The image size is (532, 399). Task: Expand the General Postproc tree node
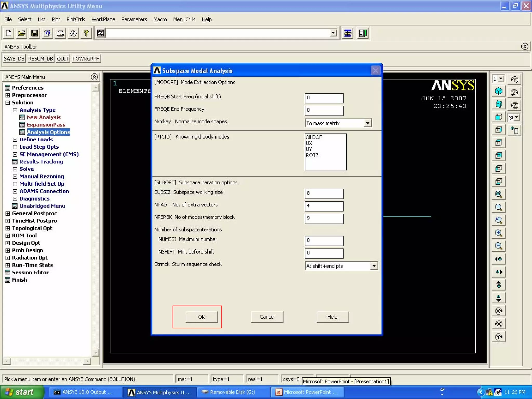8,214
